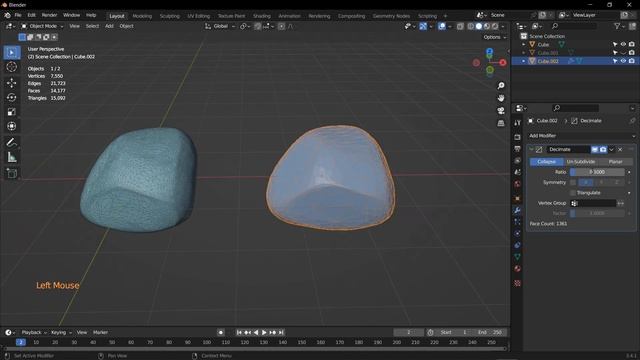640x360 pixels.
Task: Open the Modifier properties wrench tab
Action: (x=518, y=210)
